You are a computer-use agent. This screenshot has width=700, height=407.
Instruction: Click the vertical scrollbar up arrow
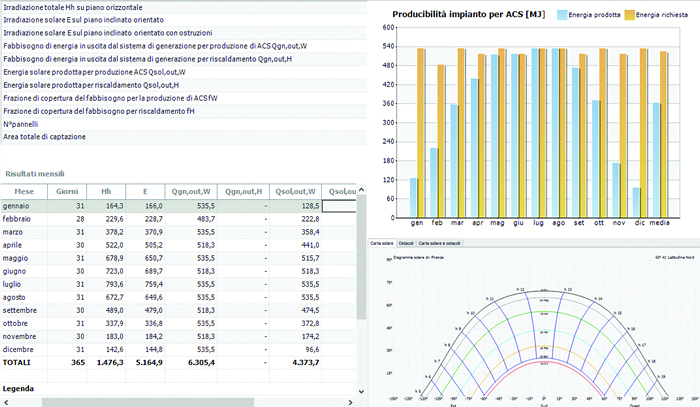pos(362,190)
